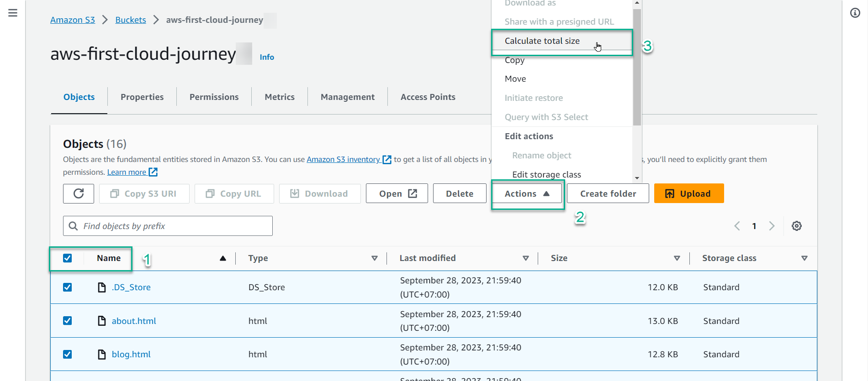Open the Learn more link
Viewport: 868px width, 381px height.
coord(127,172)
